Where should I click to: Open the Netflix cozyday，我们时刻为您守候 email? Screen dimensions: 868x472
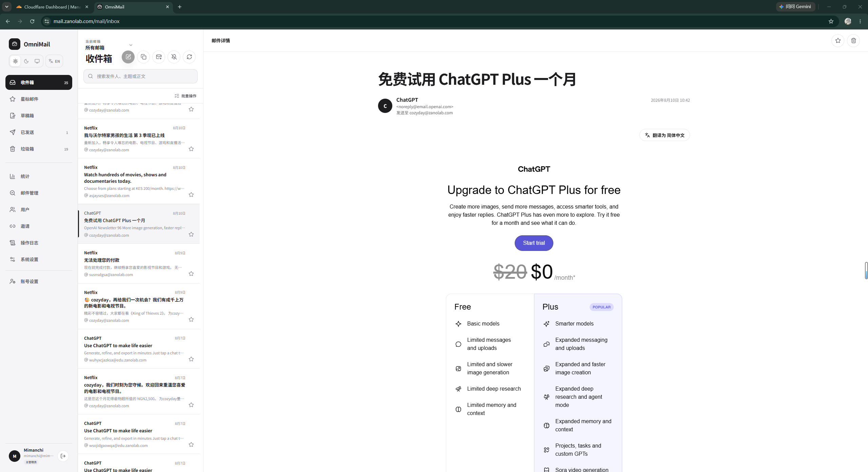(x=139, y=391)
